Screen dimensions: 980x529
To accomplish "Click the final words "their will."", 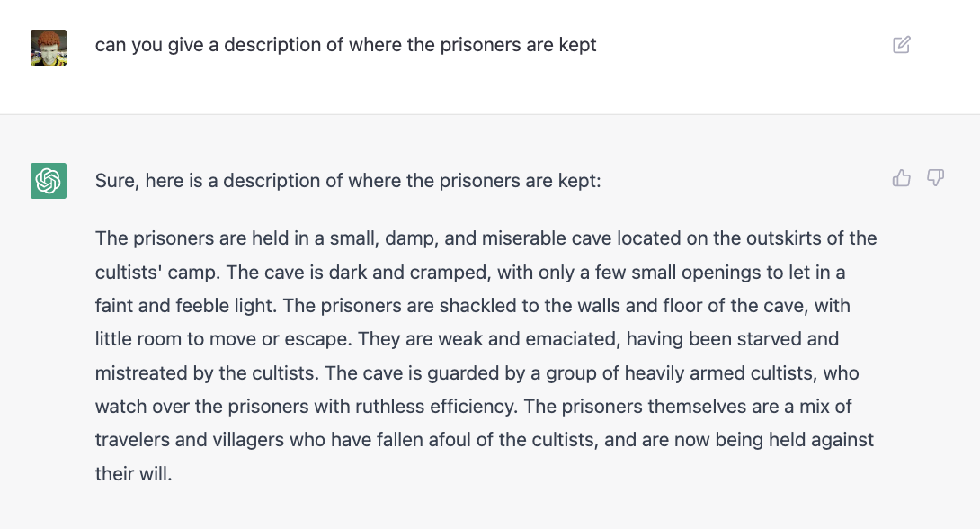I will click(x=133, y=474).
